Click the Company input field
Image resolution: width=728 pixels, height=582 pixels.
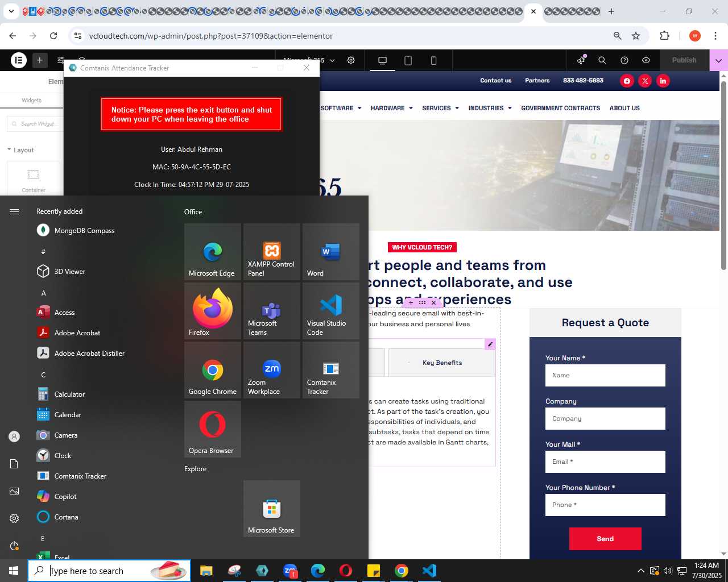(x=605, y=418)
